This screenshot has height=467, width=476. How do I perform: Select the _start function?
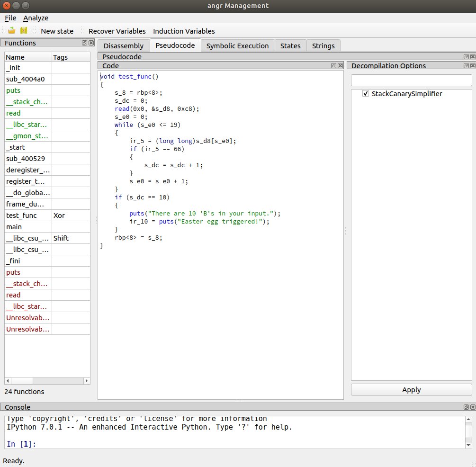coord(47,147)
